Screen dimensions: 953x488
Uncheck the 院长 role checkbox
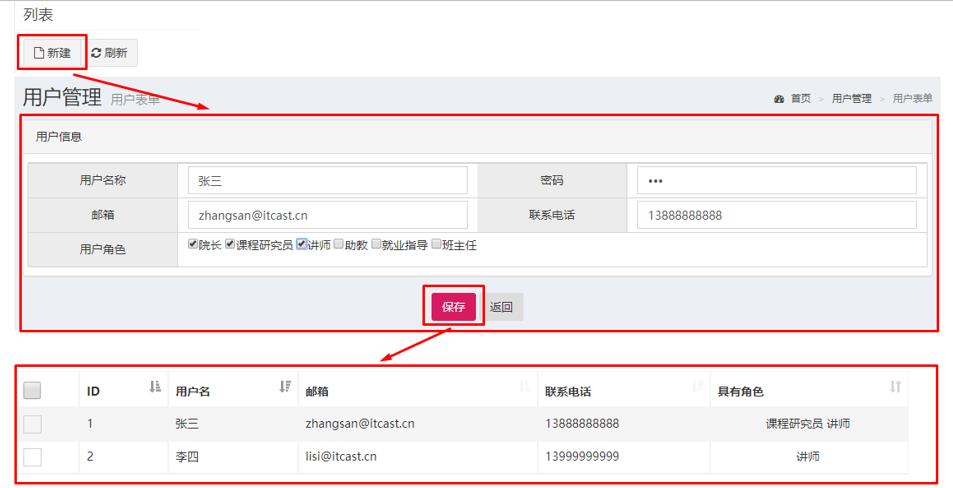tap(193, 244)
